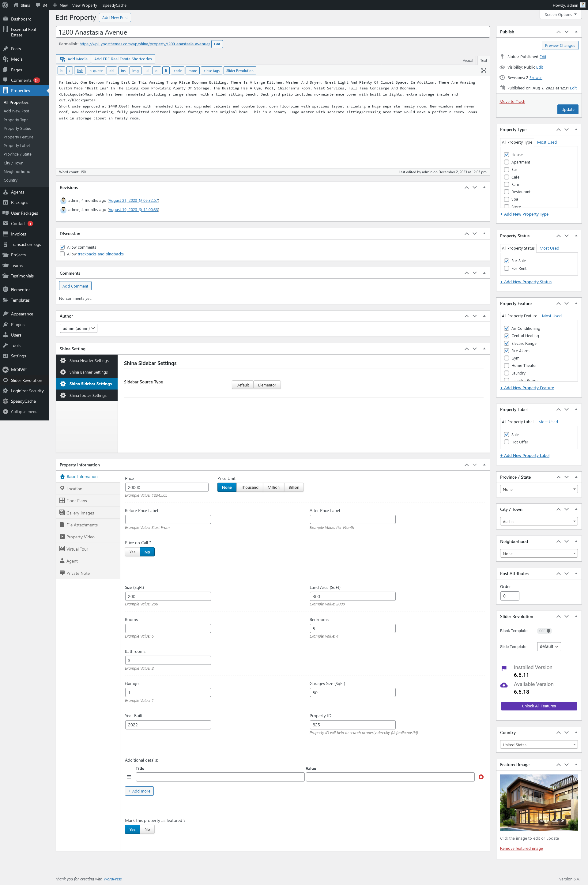588x885 pixels.
Task: Click the featured image house thumbnail
Action: pos(538,803)
